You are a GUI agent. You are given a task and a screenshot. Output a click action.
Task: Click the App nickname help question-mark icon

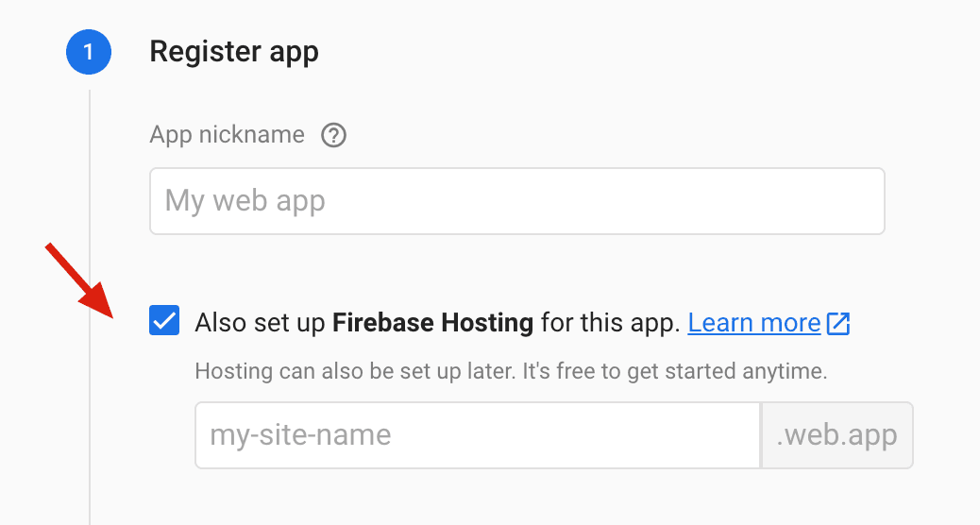click(x=334, y=136)
